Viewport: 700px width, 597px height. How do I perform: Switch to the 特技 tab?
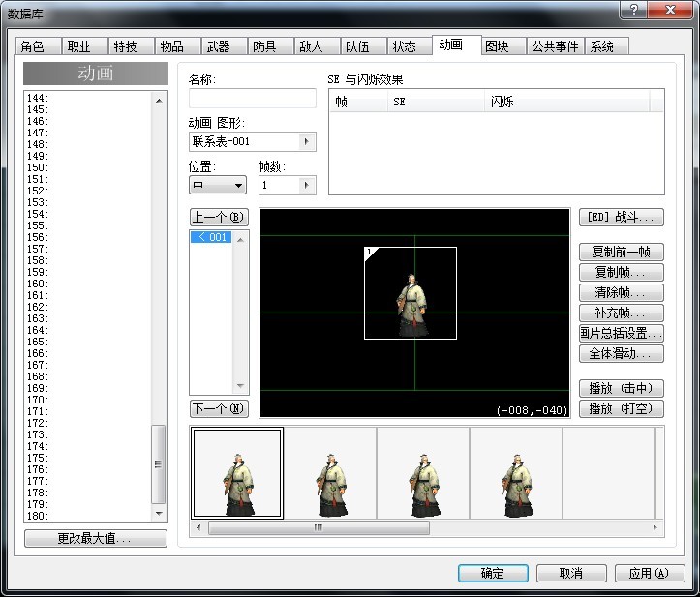pyautogui.click(x=131, y=46)
